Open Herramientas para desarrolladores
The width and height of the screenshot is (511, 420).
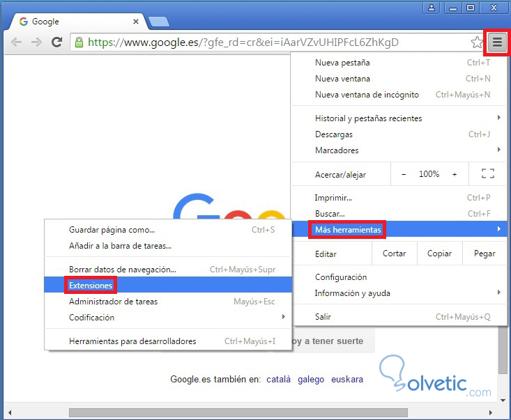coord(168,341)
